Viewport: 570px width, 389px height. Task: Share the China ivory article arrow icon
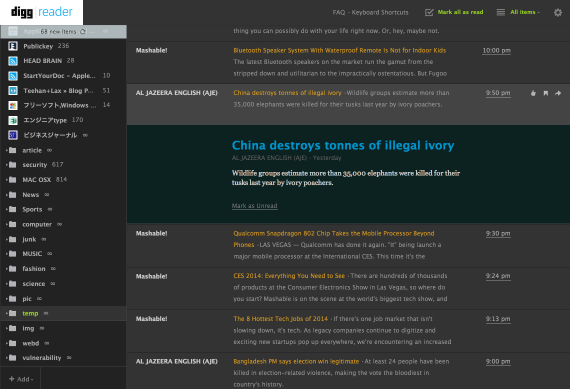[x=558, y=93]
